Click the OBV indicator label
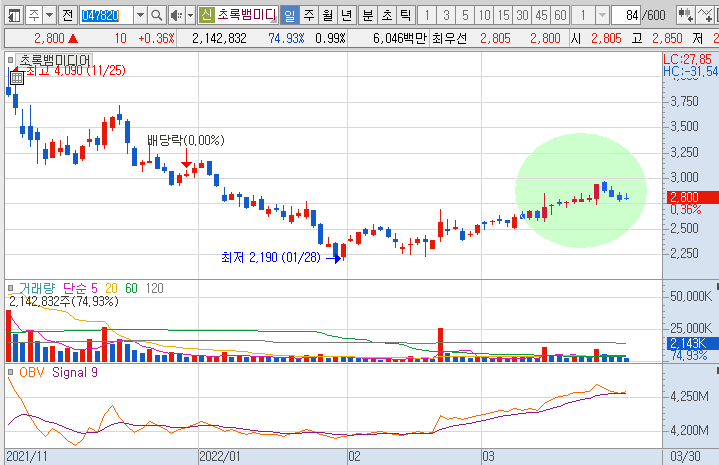 pos(31,372)
